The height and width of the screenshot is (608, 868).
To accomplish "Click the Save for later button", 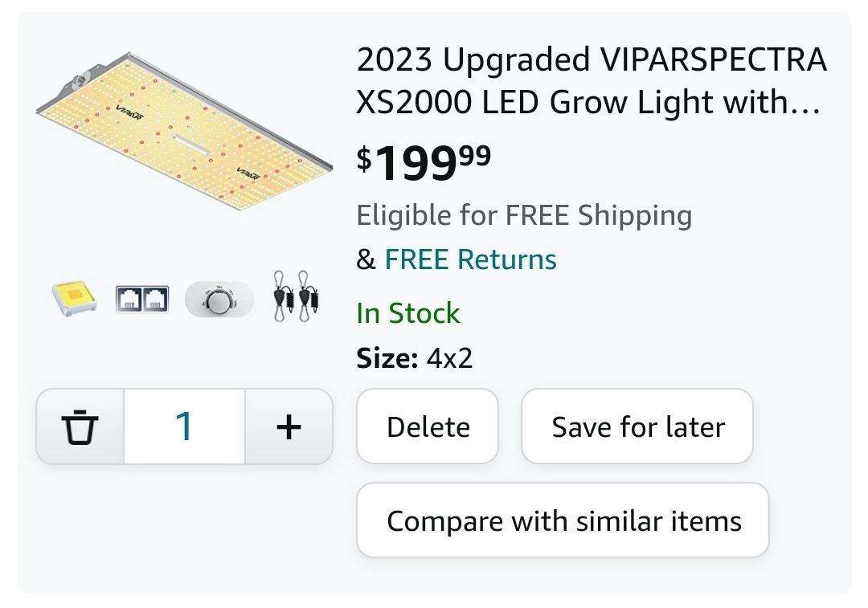I will tap(637, 426).
